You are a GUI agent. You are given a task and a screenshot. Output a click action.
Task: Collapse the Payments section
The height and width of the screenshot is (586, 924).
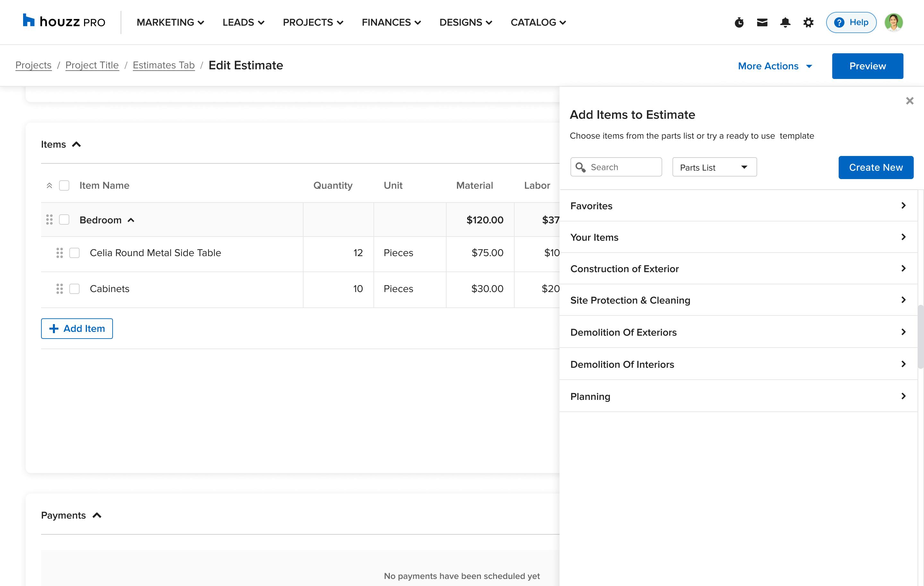(x=97, y=515)
